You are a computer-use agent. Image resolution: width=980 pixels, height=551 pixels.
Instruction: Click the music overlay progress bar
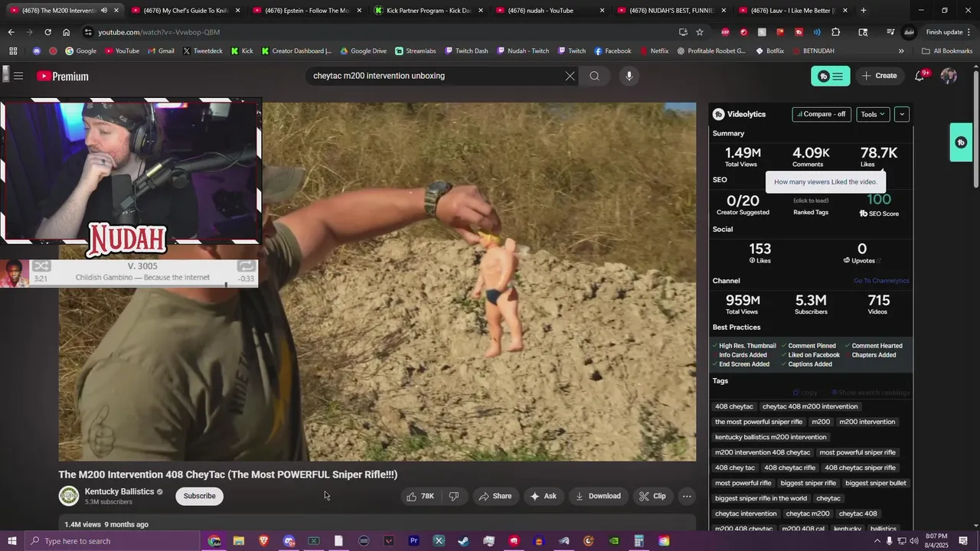pos(144,285)
